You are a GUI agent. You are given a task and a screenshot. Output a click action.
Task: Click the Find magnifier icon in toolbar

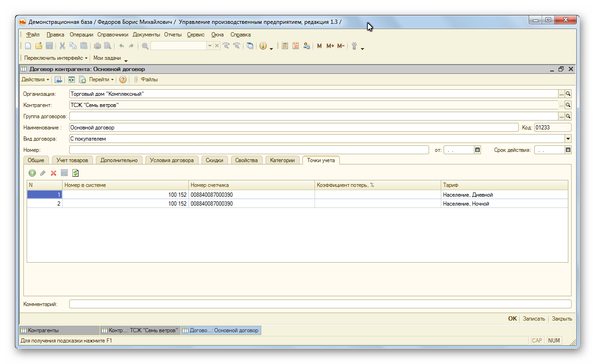(x=145, y=46)
